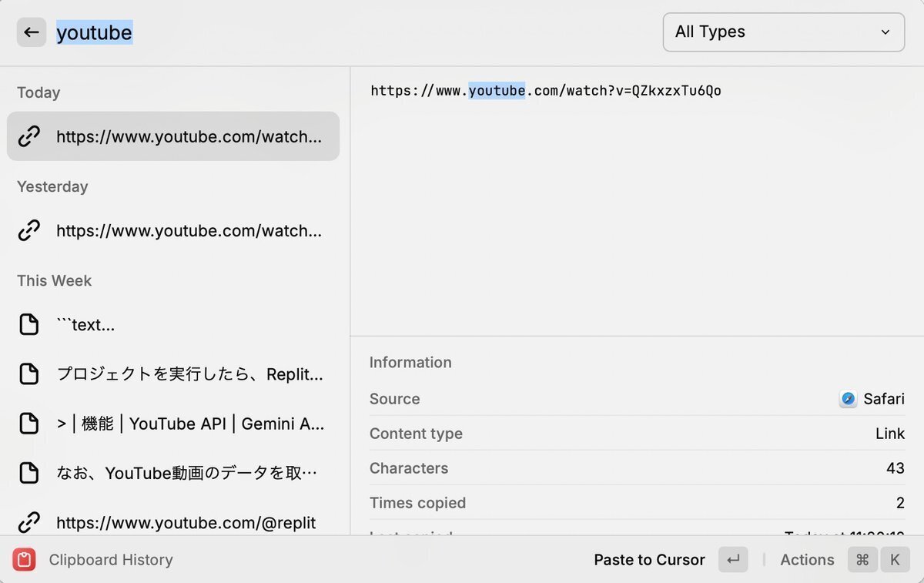This screenshot has height=583, width=924.
Task: Click document icon beside プロジェクトを実行したら entry
Action: pyautogui.click(x=29, y=374)
